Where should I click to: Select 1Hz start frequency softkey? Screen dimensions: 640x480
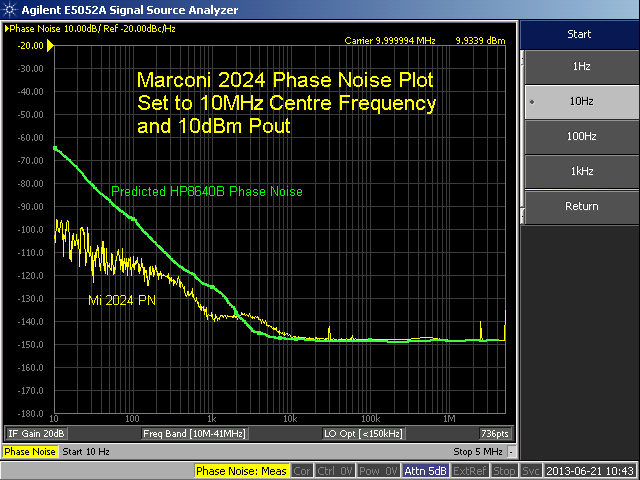pos(582,67)
